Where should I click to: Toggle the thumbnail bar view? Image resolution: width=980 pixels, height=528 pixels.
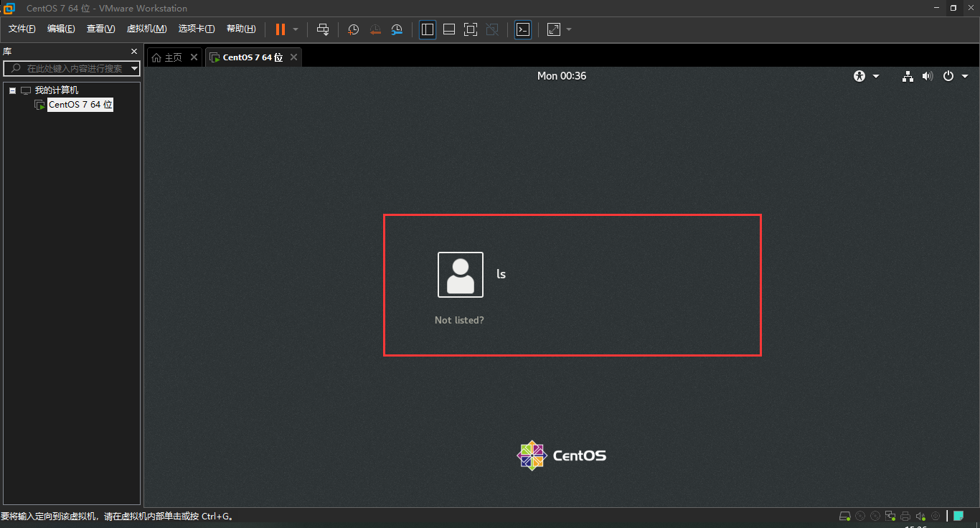pyautogui.click(x=449, y=29)
